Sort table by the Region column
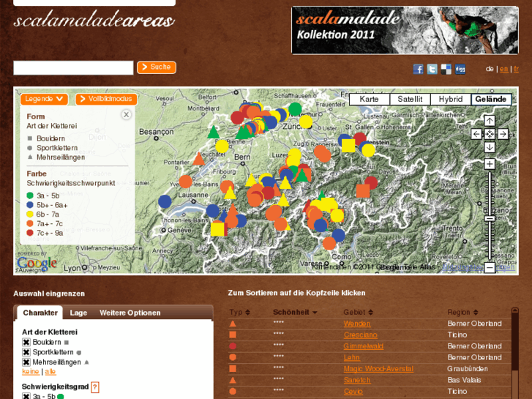532x399 pixels. coord(462,312)
